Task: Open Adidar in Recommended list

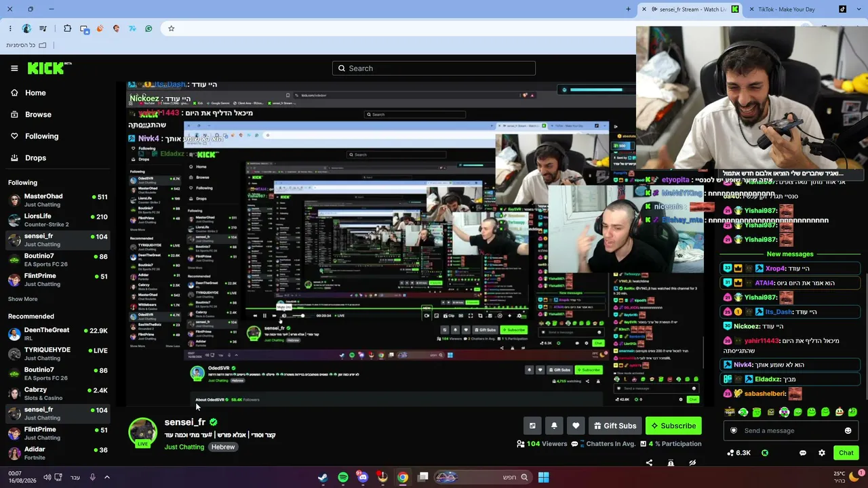Action: [x=57, y=453]
